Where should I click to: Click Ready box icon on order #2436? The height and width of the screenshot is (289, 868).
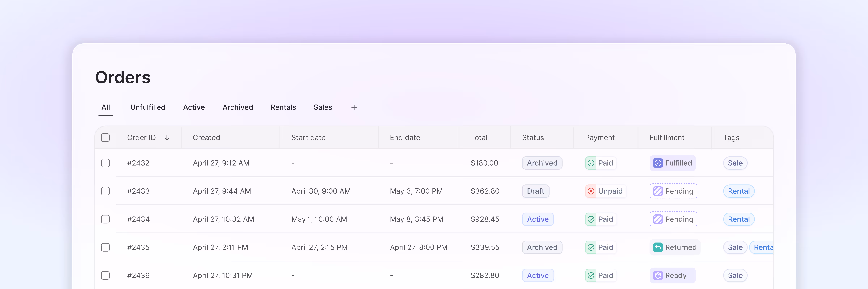657,275
